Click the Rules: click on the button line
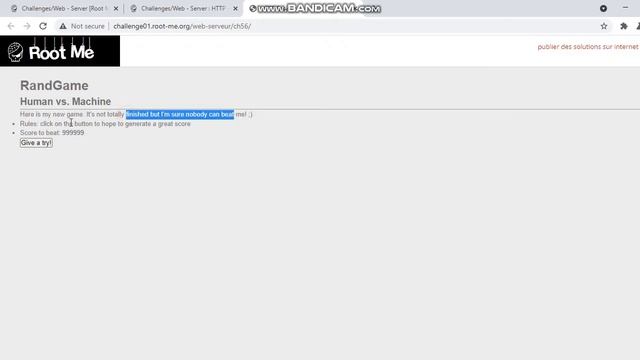Image resolution: width=640 pixels, height=360 pixels. (105, 124)
